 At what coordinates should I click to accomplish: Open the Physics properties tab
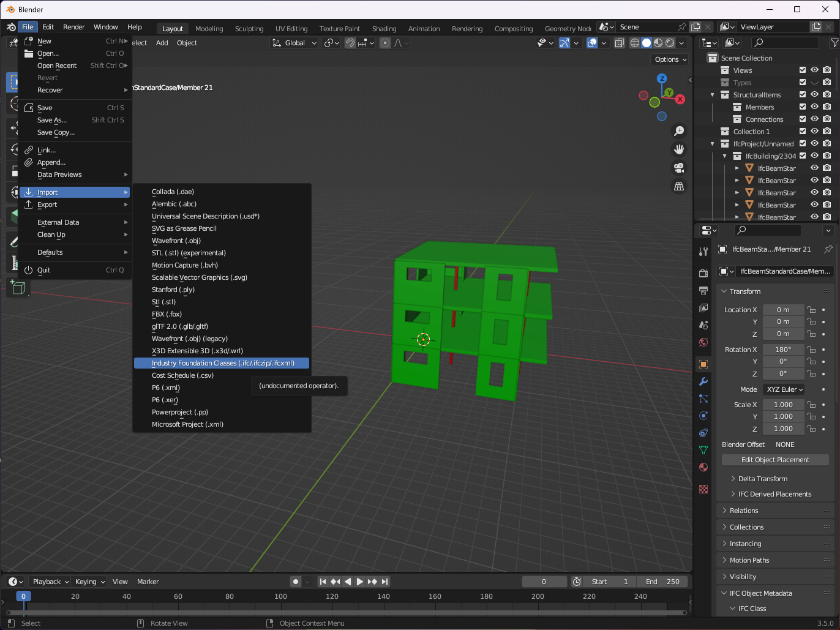coord(703,416)
